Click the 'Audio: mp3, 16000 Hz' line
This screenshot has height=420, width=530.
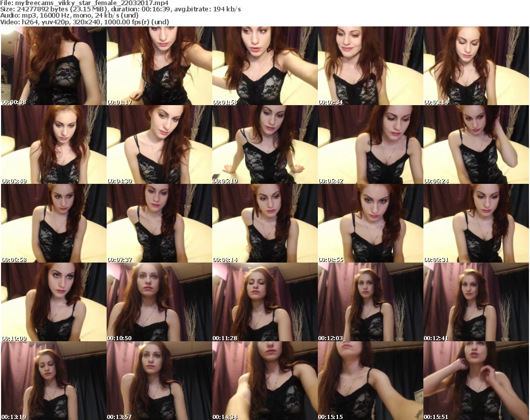click(x=69, y=16)
